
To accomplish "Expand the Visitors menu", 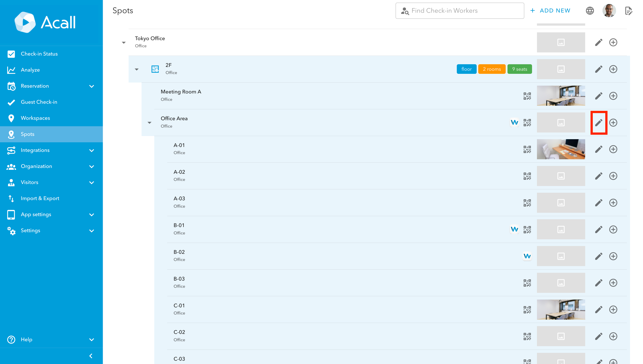I will (92, 182).
